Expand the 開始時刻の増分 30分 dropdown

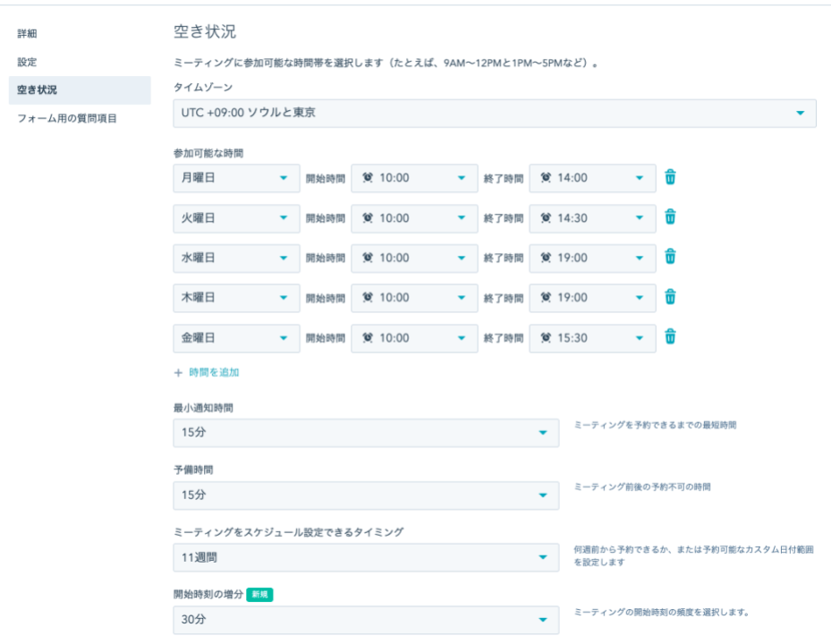[x=366, y=620]
